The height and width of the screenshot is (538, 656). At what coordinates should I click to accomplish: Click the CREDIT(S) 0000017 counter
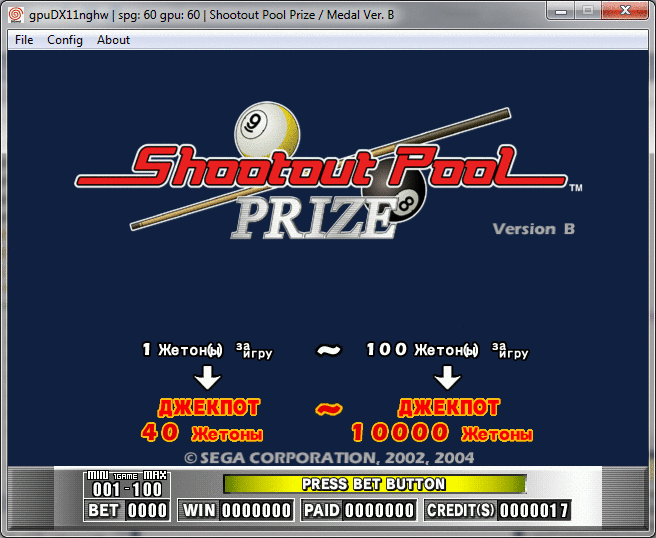click(x=497, y=510)
